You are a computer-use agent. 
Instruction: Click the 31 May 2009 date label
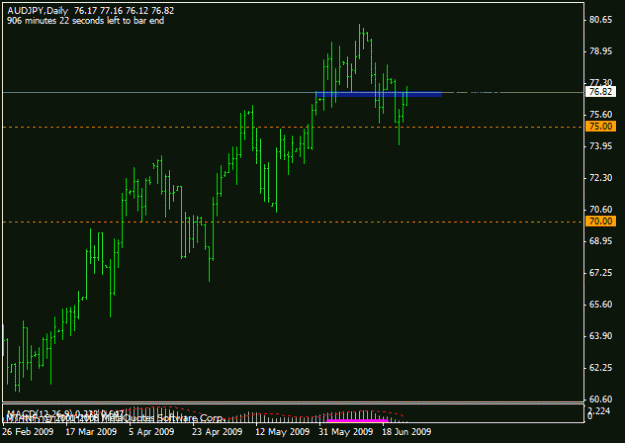click(346, 432)
